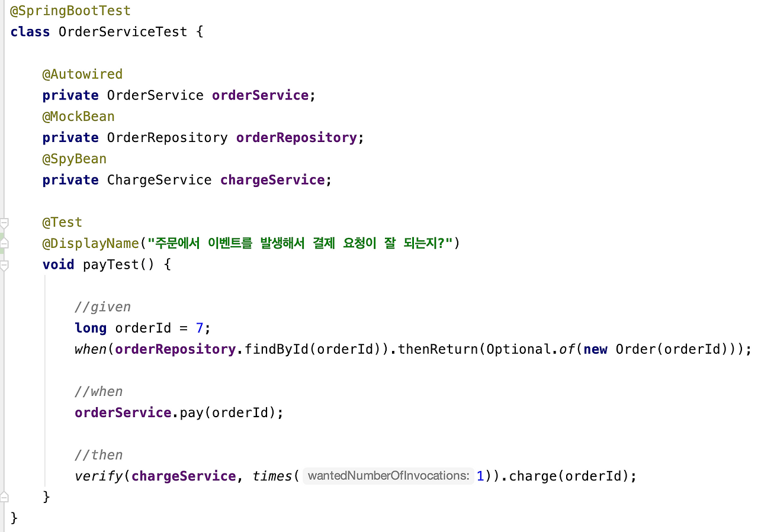Click the class keyword
Screen dimensions: 758x532
point(30,32)
